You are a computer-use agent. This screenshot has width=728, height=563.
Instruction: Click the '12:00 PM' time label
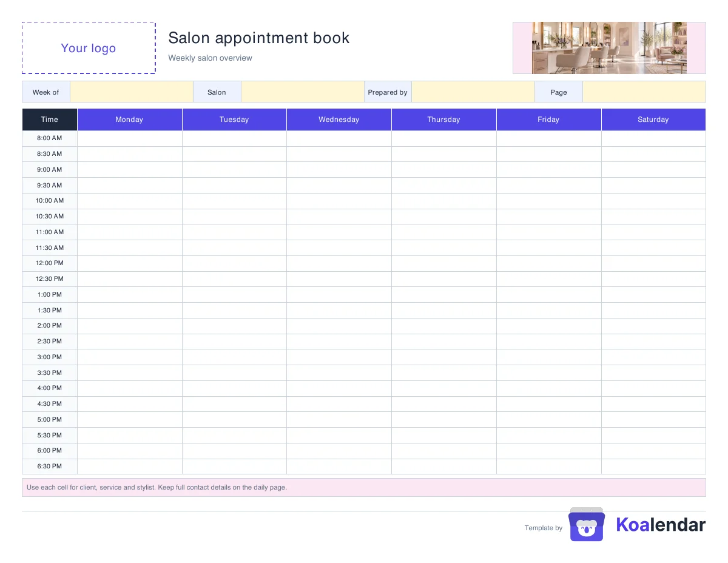[x=50, y=263]
